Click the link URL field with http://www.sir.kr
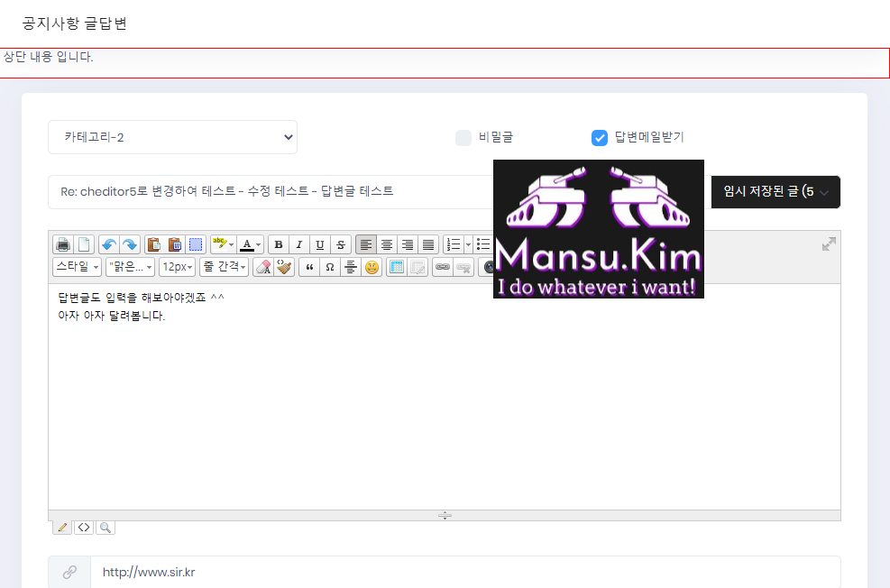 point(464,572)
